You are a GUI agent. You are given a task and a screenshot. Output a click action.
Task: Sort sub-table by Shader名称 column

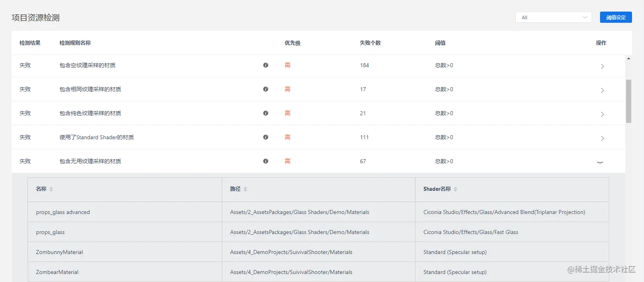coord(455,189)
